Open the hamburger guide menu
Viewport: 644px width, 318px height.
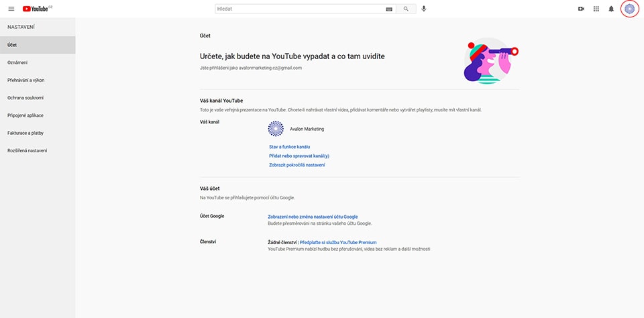11,9
